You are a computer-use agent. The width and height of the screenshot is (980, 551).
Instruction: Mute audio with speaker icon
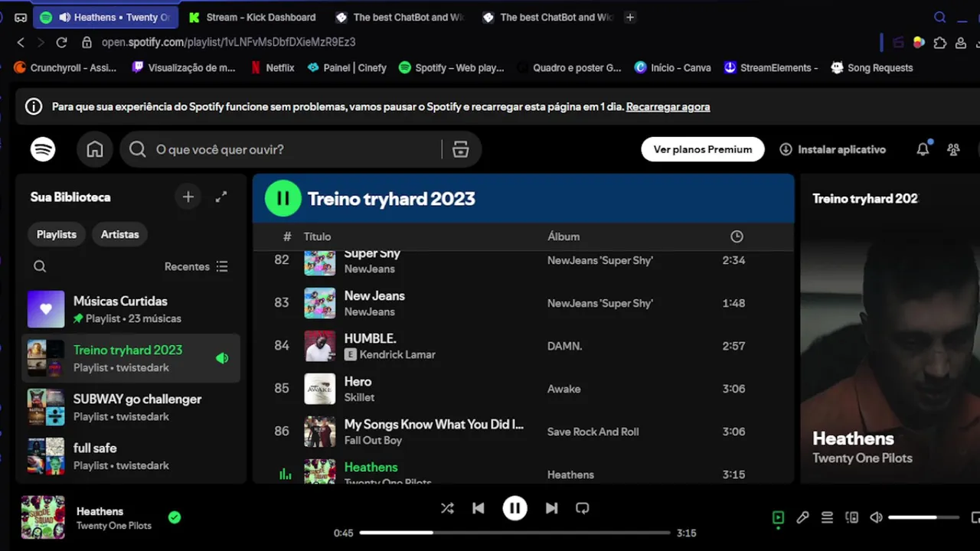coord(877,517)
